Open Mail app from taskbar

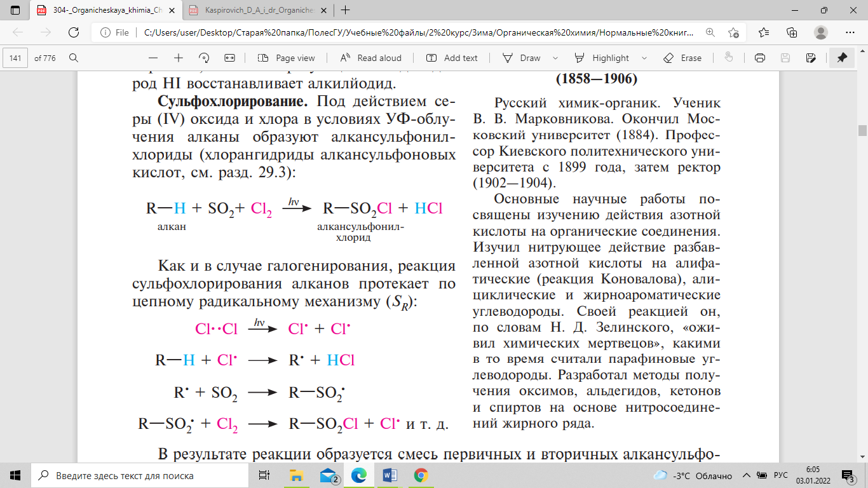[328, 475]
